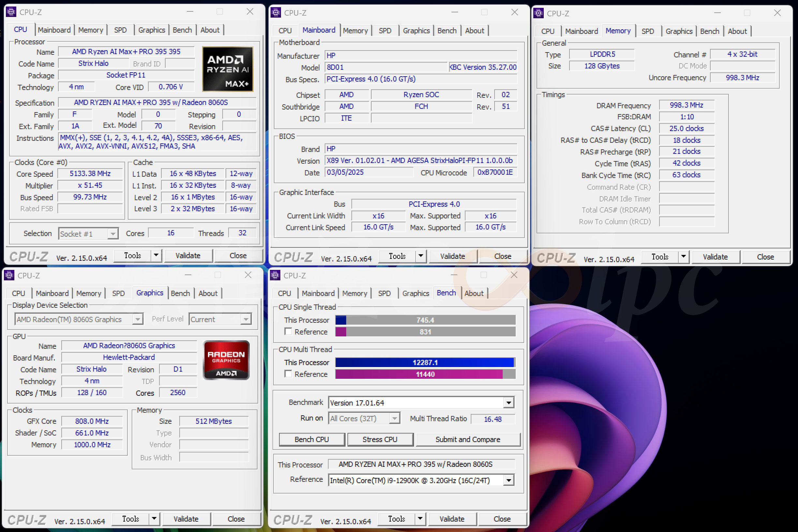Click the KBC Version 35.27.00 field

click(483, 67)
